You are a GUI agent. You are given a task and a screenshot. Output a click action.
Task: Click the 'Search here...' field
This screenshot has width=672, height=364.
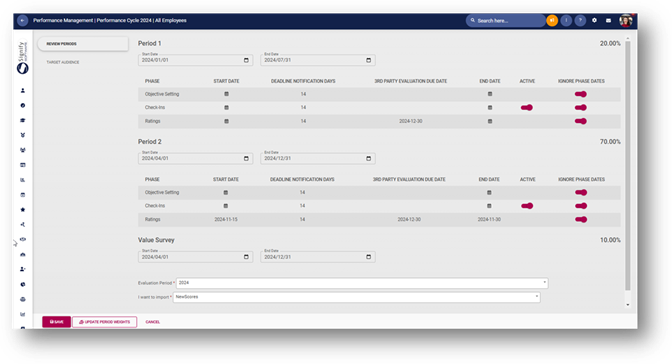506,20
